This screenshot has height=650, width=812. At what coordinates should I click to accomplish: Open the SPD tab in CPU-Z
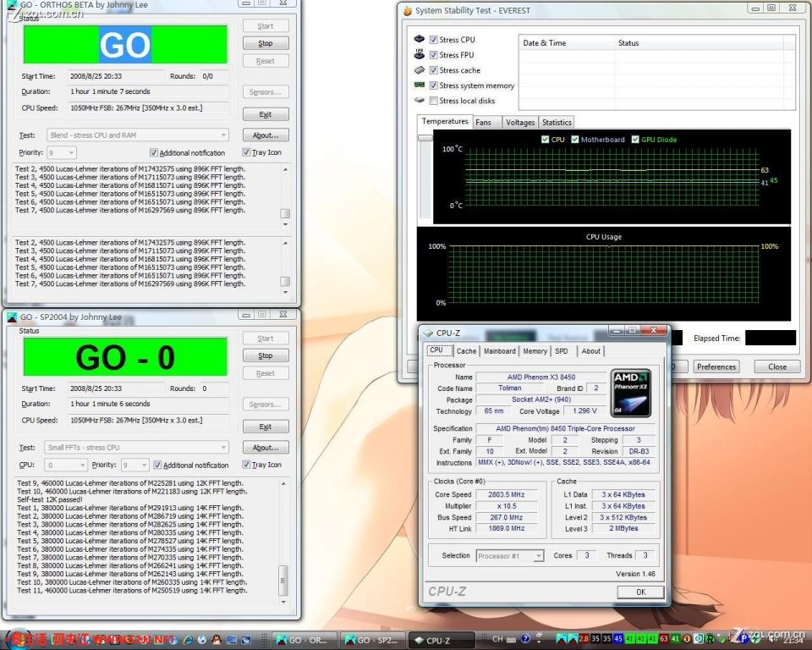[562, 351]
